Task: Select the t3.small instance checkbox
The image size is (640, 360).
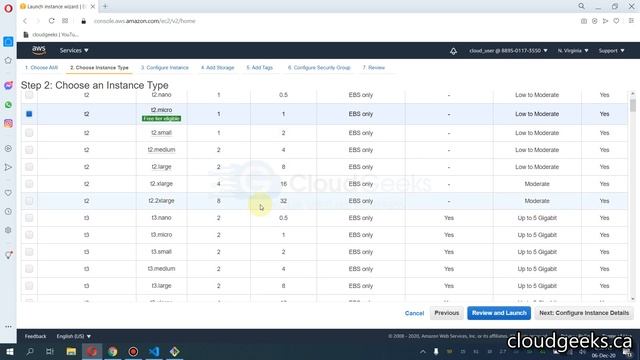Action: point(29,252)
